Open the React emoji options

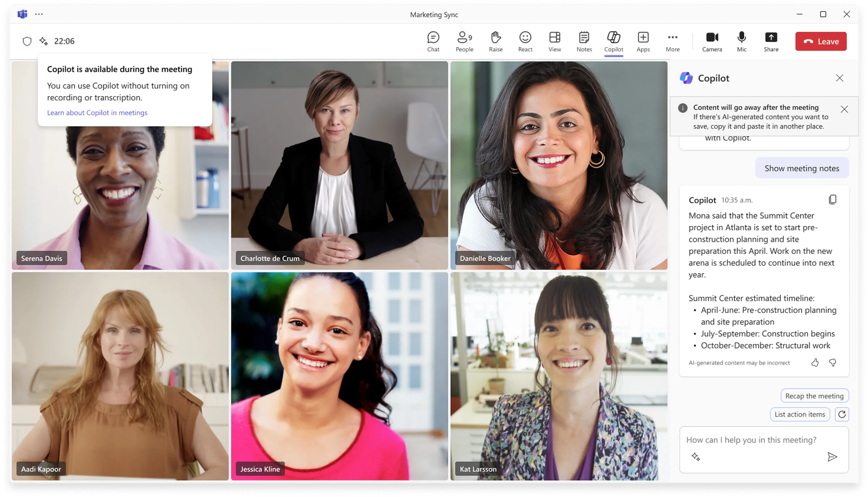[525, 42]
